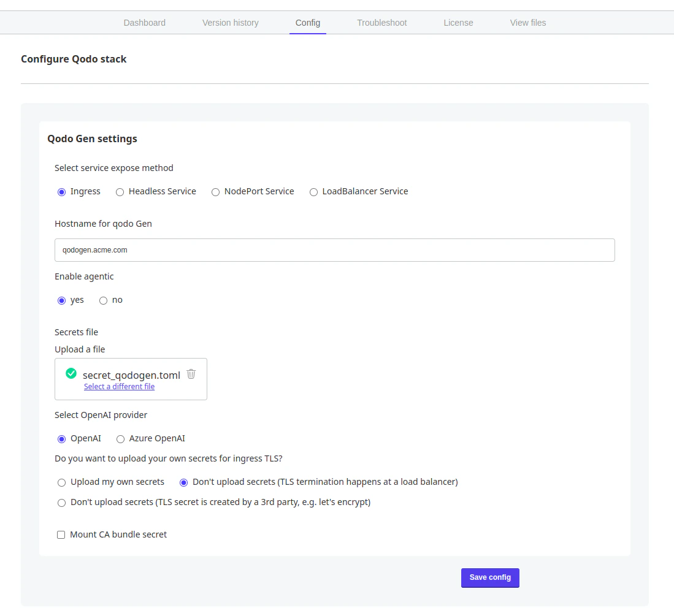Open the Version history tab
The image size is (674, 616).
[x=230, y=23]
